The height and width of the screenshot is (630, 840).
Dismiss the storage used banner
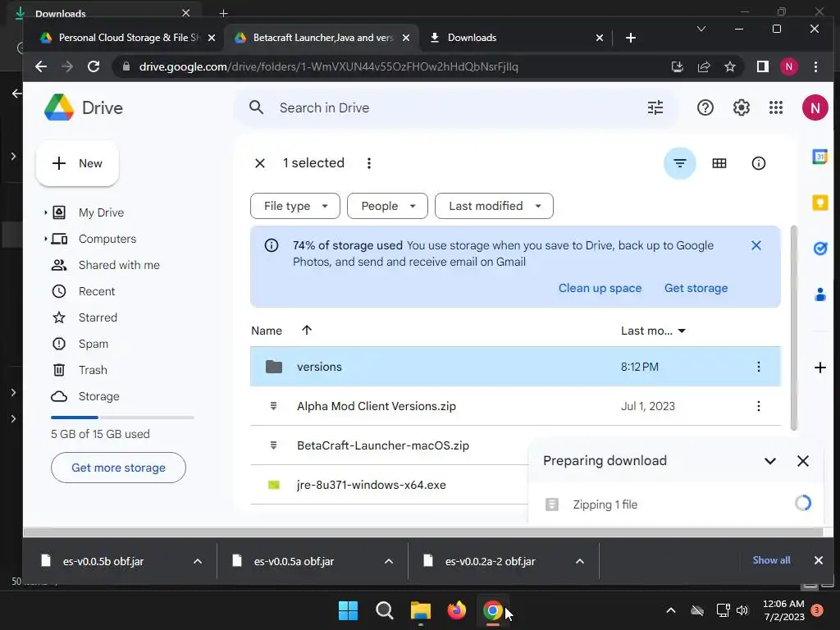[x=756, y=245]
